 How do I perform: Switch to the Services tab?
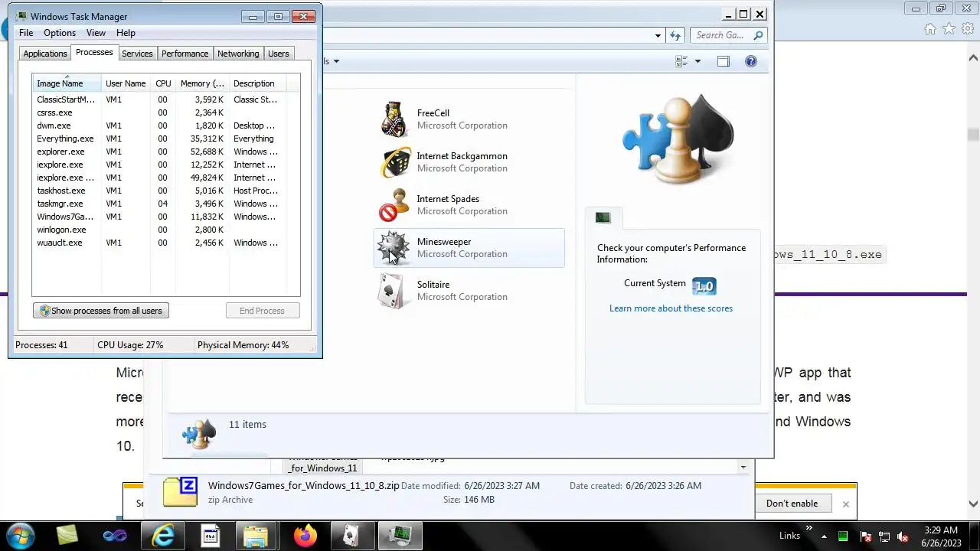[137, 54]
